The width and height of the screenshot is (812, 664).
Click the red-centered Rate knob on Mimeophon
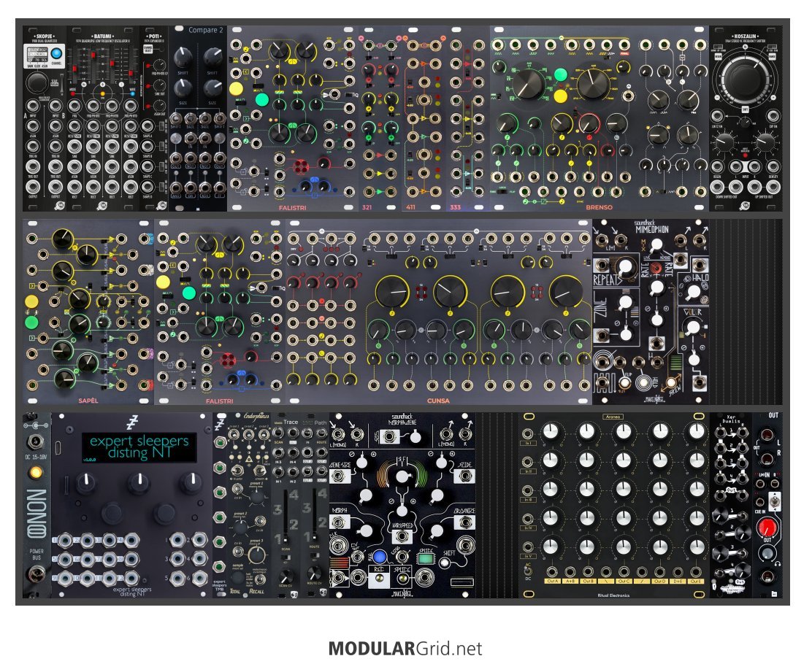tap(656, 268)
